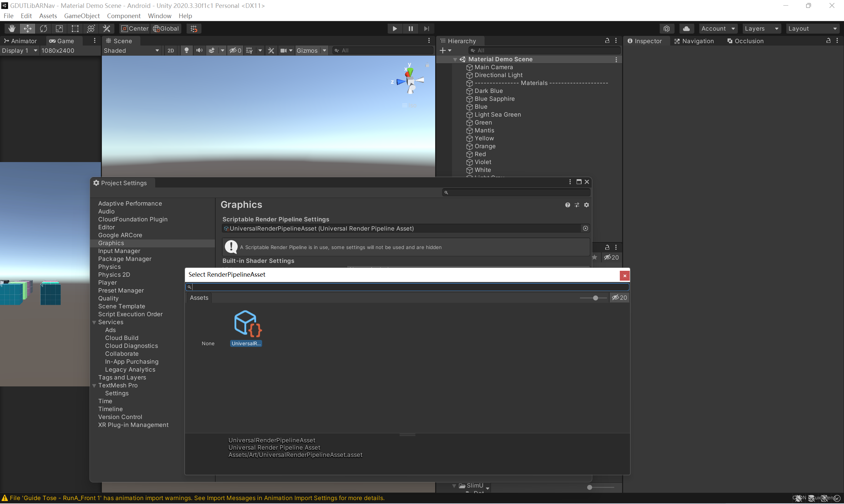Select the Rotate tool

click(43, 29)
